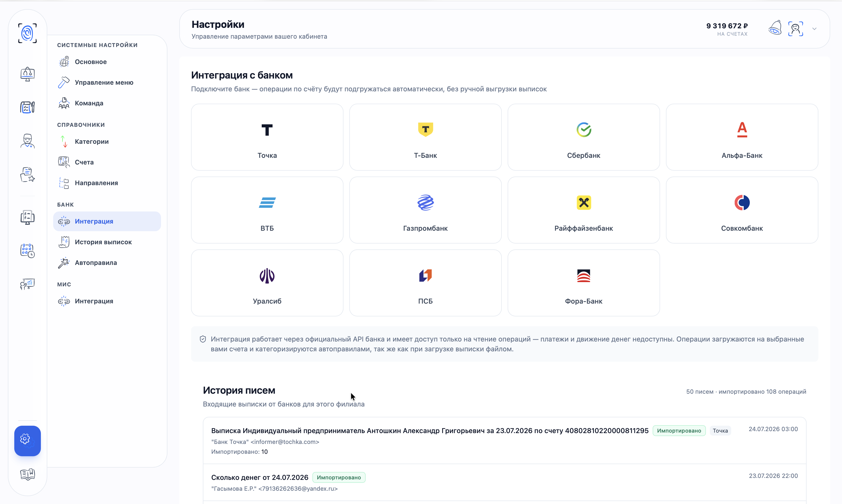This screenshot has height=504, width=842.
Task: Click the shield icon in the API info note
Action: [x=203, y=339]
